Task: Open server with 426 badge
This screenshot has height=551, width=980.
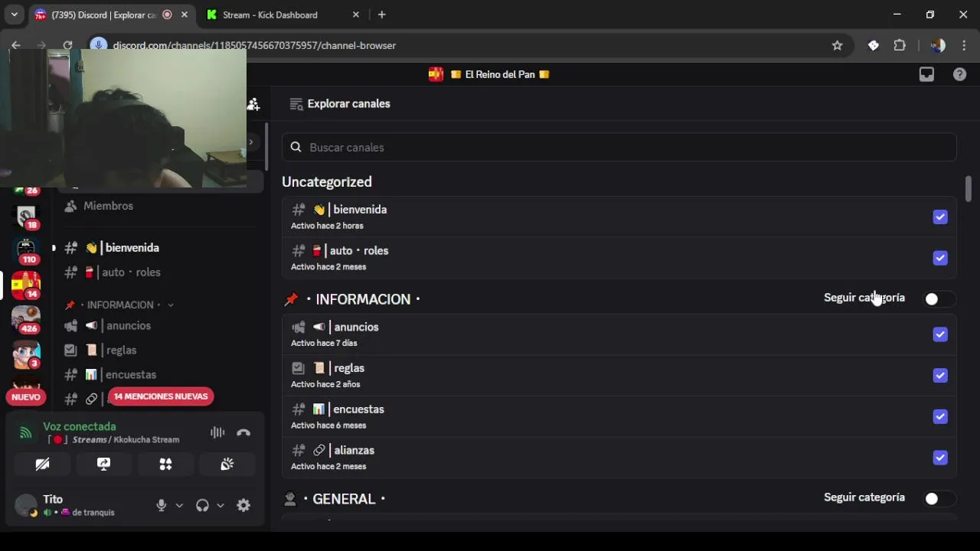Action: tap(26, 319)
